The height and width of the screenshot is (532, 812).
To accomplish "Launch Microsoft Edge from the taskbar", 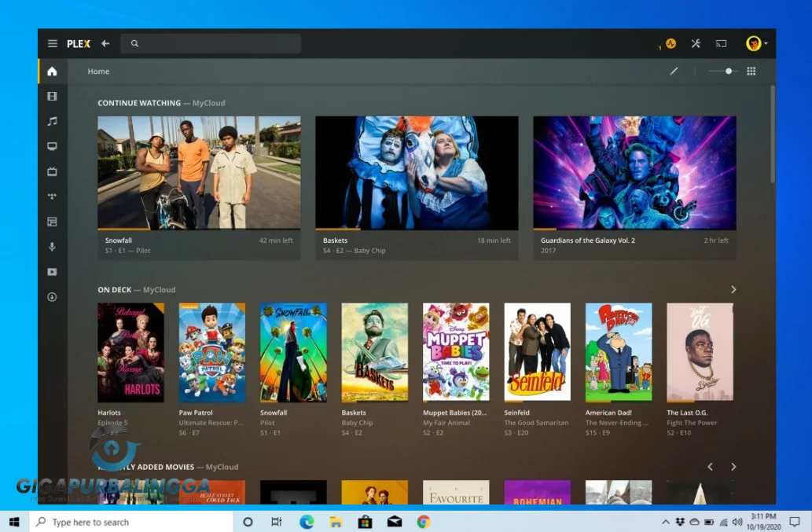I will coord(307,522).
